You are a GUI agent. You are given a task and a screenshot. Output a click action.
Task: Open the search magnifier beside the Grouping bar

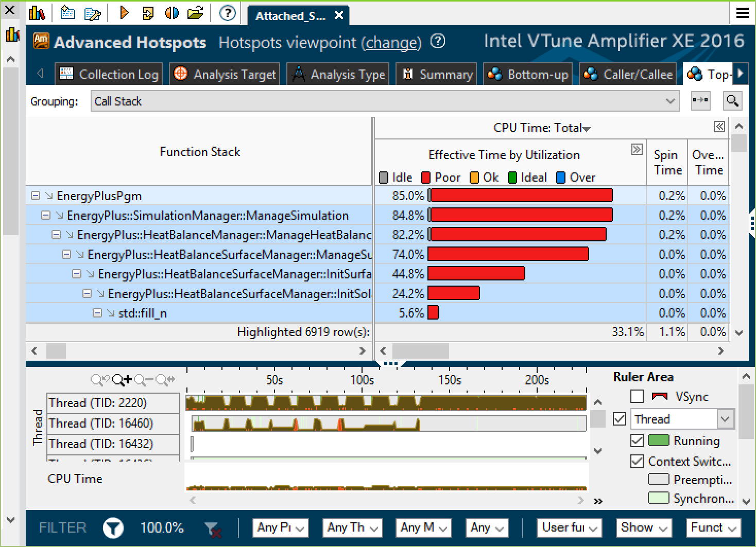(x=732, y=101)
